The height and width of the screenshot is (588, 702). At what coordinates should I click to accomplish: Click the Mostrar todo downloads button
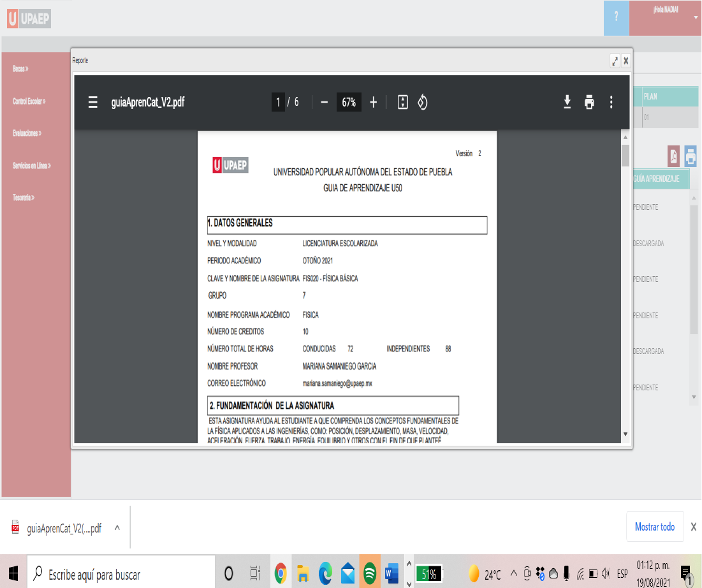(x=654, y=527)
